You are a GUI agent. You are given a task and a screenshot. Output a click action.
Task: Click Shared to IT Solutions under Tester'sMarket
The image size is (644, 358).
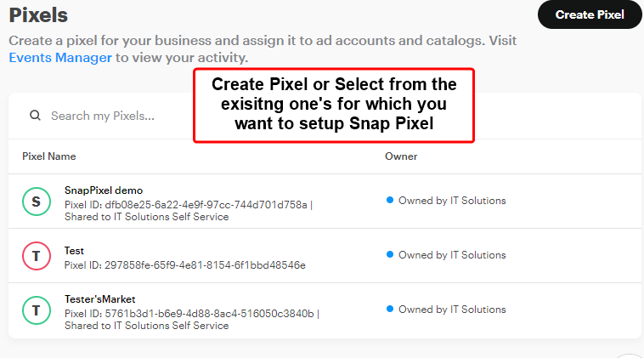point(147,326)
